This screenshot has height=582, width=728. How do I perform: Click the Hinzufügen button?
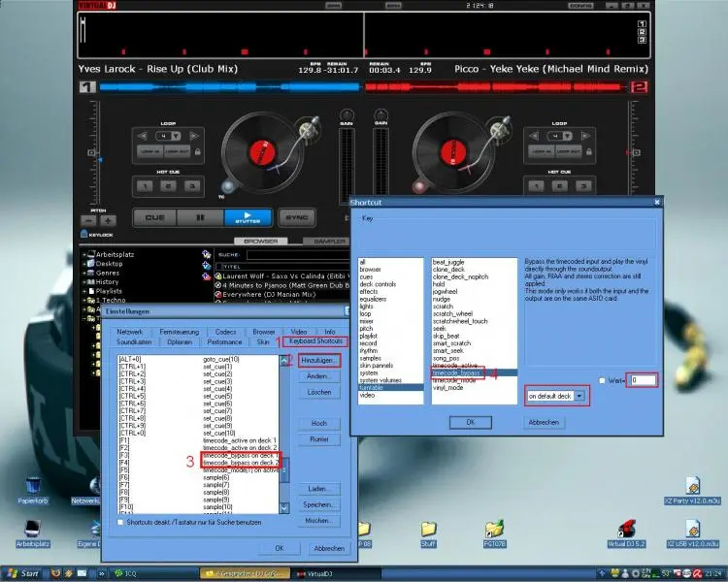[317, 360]
